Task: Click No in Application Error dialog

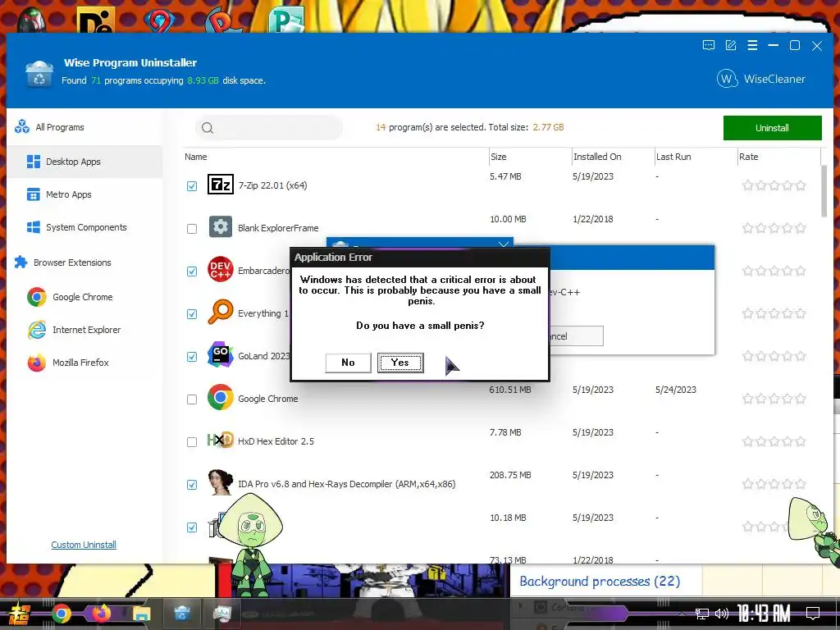Action: point(348,363)
